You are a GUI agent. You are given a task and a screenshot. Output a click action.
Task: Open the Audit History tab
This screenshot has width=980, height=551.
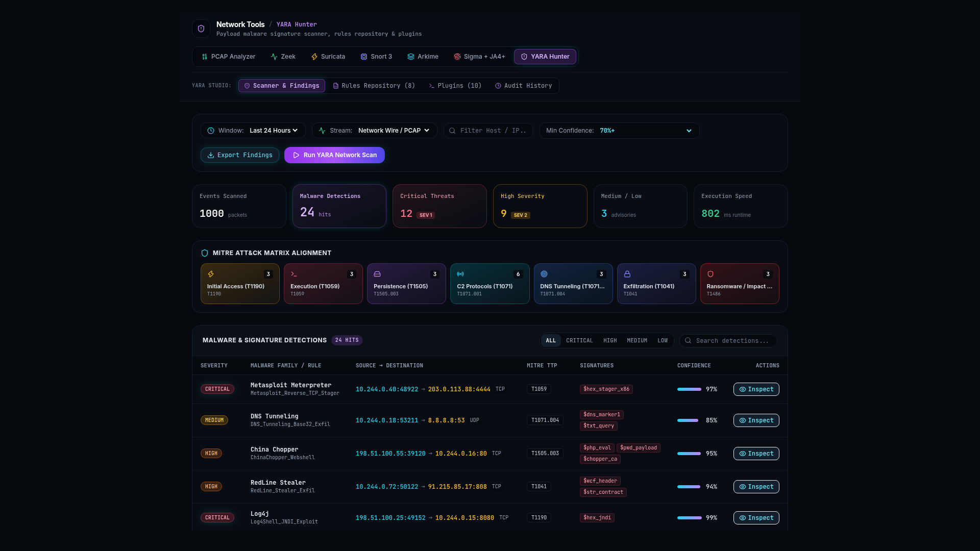524,86
